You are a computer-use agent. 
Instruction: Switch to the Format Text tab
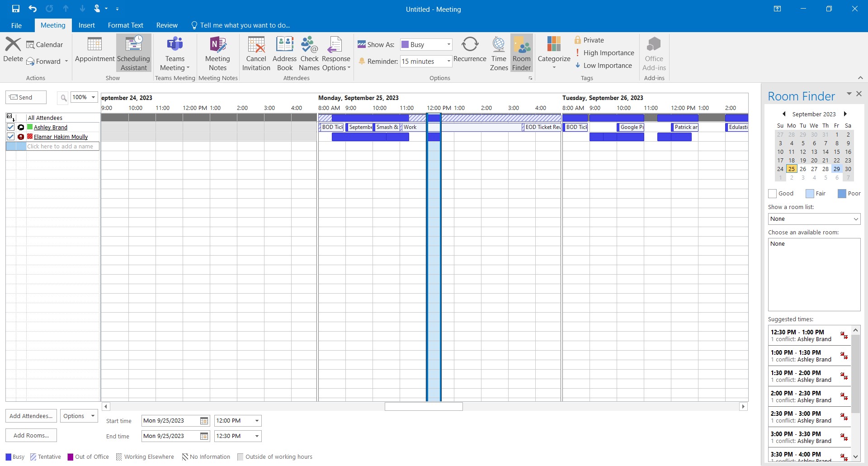click(125, 25)
